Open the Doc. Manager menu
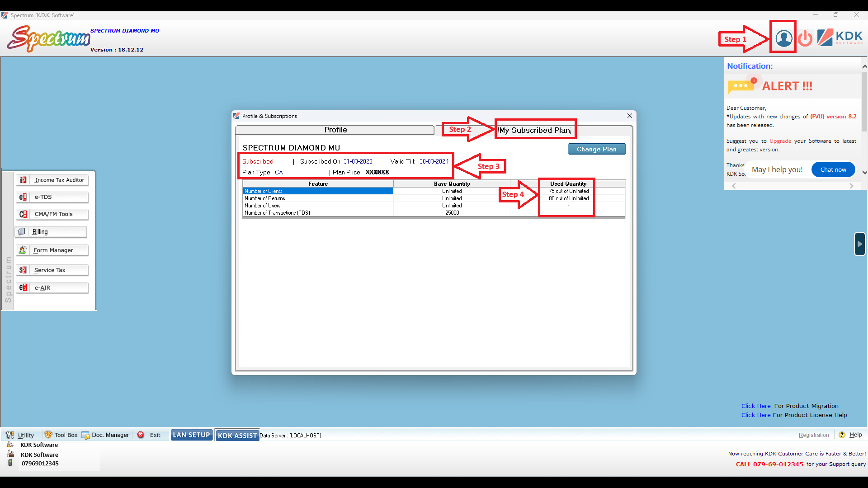Screen dimensions: 868x488 (x=110, y=435)
